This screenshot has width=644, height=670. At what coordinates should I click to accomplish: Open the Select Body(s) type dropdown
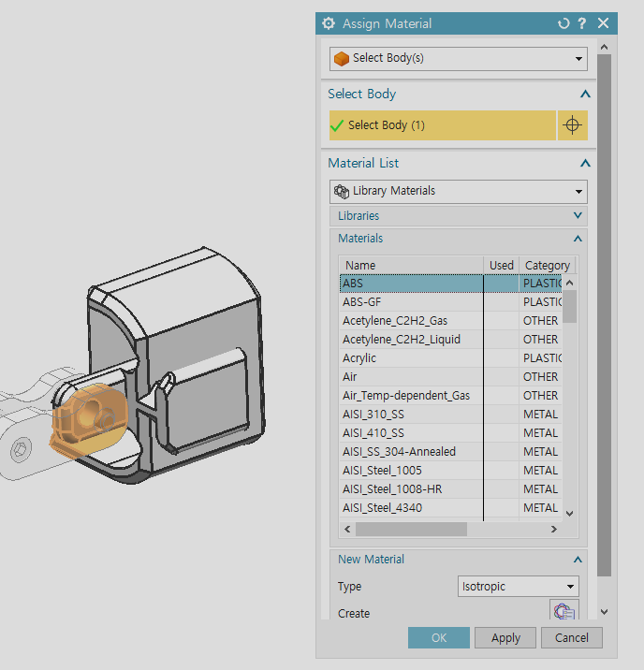pyautogui.click(x=458, y=59)
